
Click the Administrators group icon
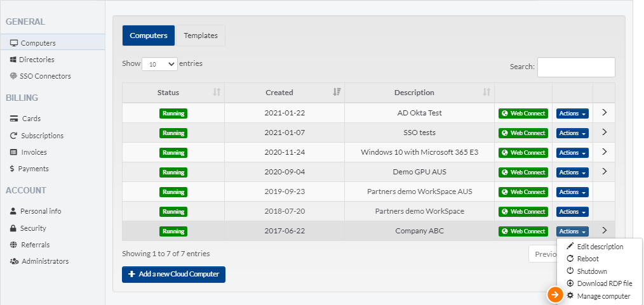pos(14,261)
